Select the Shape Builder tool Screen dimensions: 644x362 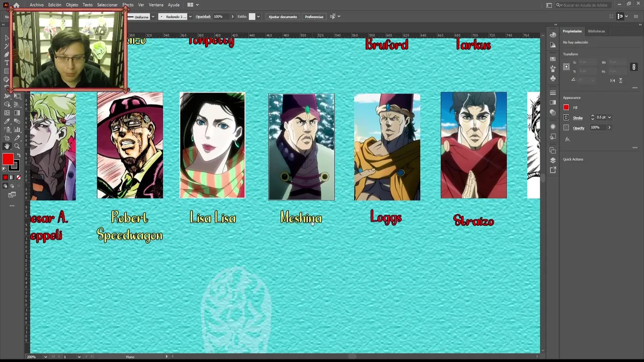pyautogui.click(x=7, y=105)
